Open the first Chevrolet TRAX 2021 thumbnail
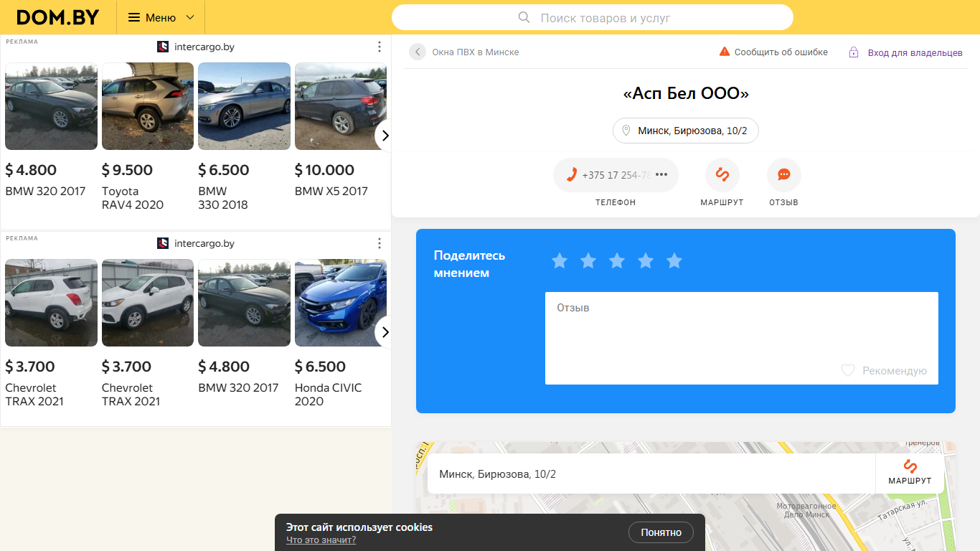Screen dimensions: 980x551 click(x=51, y=303)
